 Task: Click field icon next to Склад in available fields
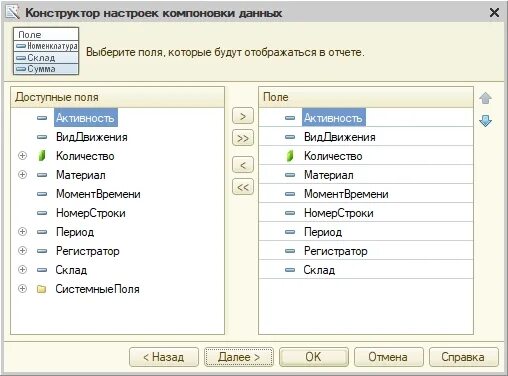tap(42, 270)
